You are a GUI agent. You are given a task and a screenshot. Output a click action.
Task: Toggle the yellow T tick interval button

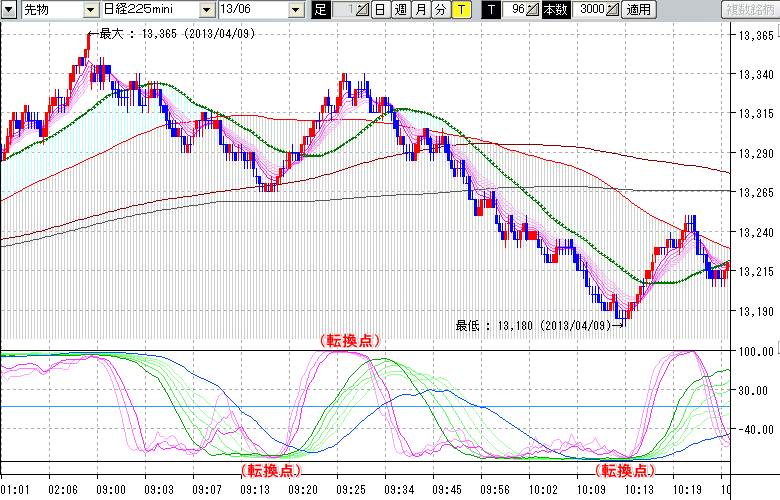point(460,10)
